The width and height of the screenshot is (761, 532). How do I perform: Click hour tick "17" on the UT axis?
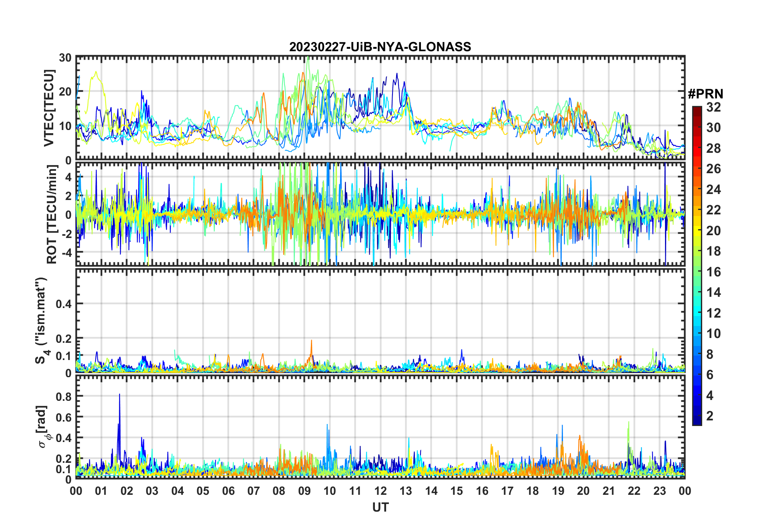[507, 491]
